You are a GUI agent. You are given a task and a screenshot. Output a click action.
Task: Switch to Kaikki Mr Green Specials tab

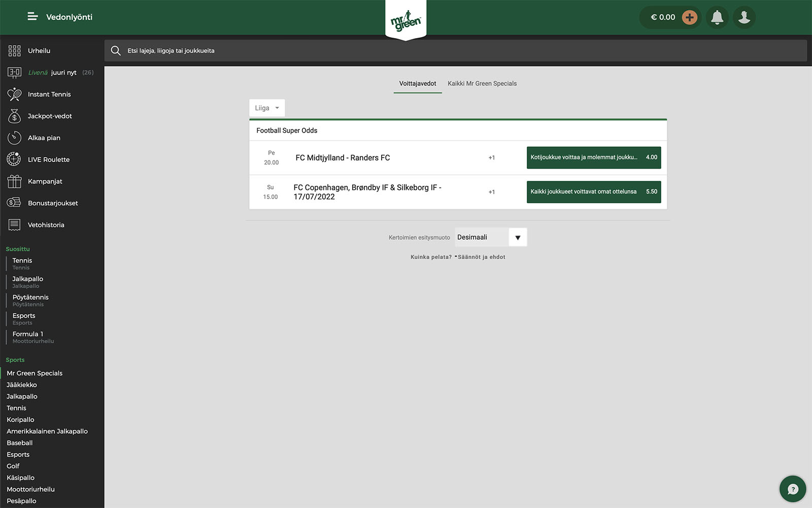482,84
